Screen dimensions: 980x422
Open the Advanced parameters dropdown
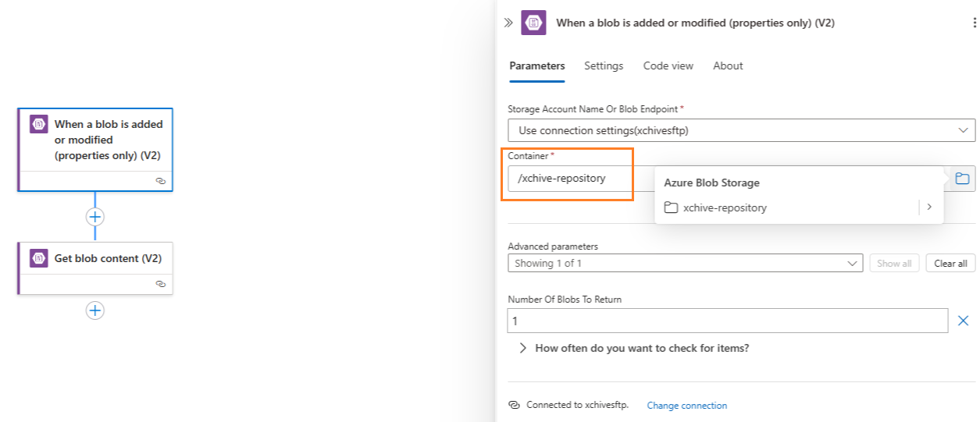point(685,263)
